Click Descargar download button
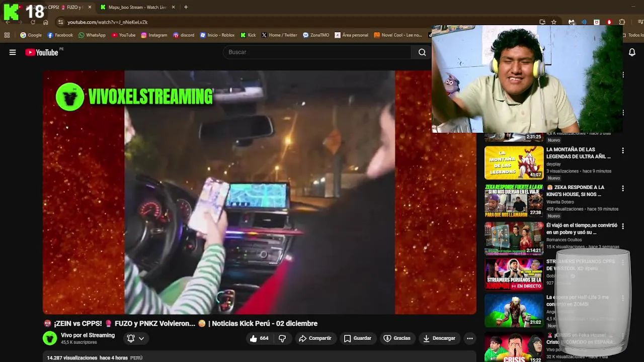Viewport: 644px width, 362px height. (439, 338)
